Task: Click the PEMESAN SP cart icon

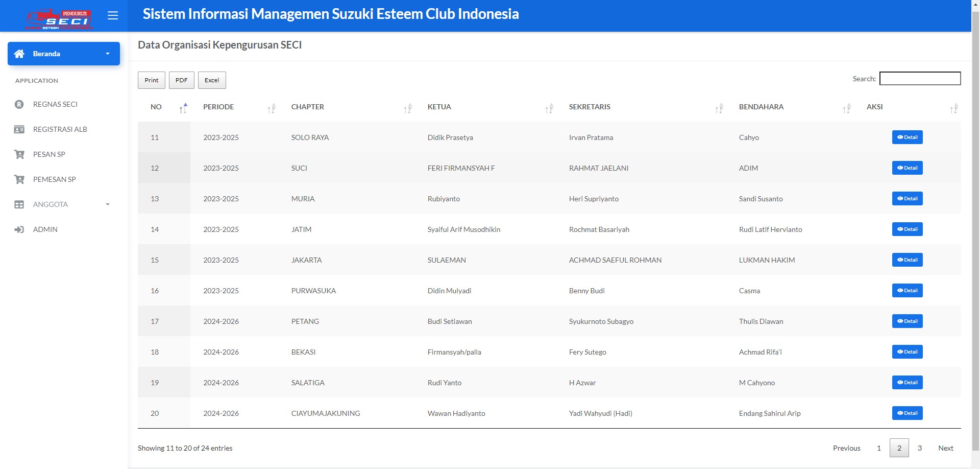Action: pyautogui.click(x=19, y=179)
